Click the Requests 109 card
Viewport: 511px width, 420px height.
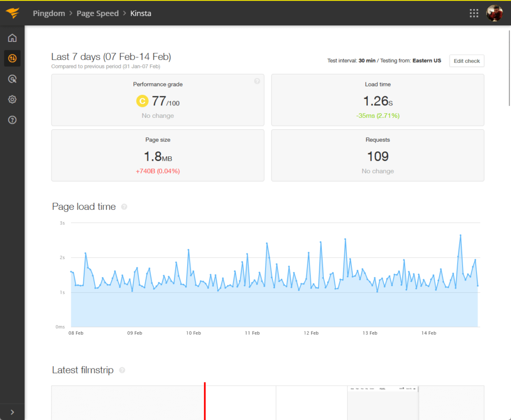click(378, 155)
